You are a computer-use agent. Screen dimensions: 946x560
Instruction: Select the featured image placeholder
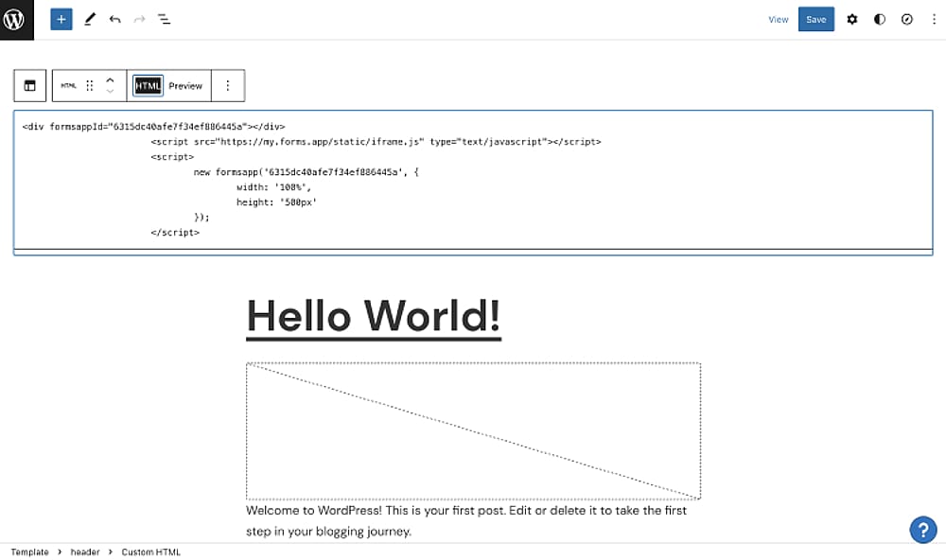[x=473, y=430]
